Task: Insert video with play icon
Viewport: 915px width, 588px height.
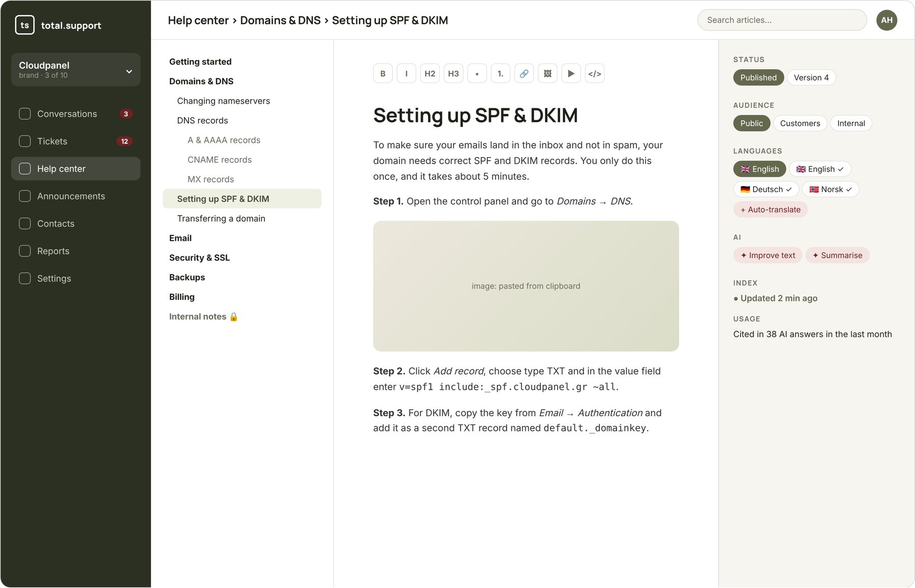Action: [571, 74]
